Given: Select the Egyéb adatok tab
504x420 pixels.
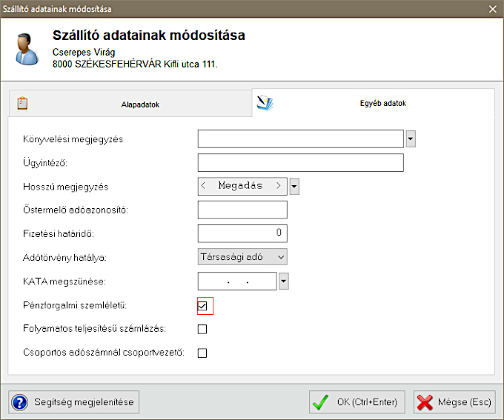Looking at the screenshot, I should 377,104.
